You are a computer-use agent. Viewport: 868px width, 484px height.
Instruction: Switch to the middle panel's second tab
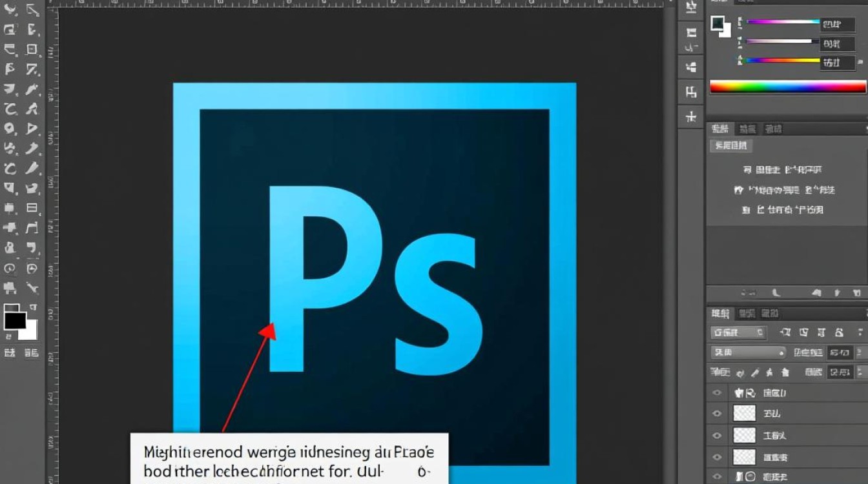pos(747,128)
